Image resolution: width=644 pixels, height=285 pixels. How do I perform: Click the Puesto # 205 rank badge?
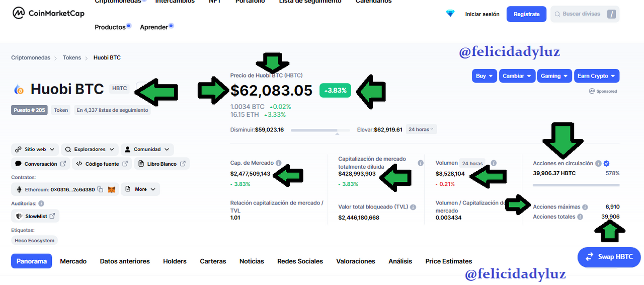tap(29, 110)
